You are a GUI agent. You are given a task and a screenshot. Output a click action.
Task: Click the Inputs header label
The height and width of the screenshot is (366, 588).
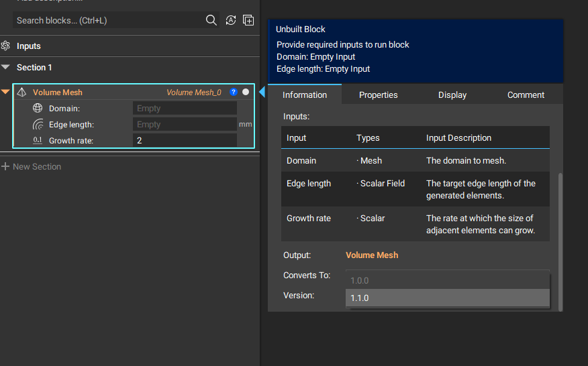(28, 46)
